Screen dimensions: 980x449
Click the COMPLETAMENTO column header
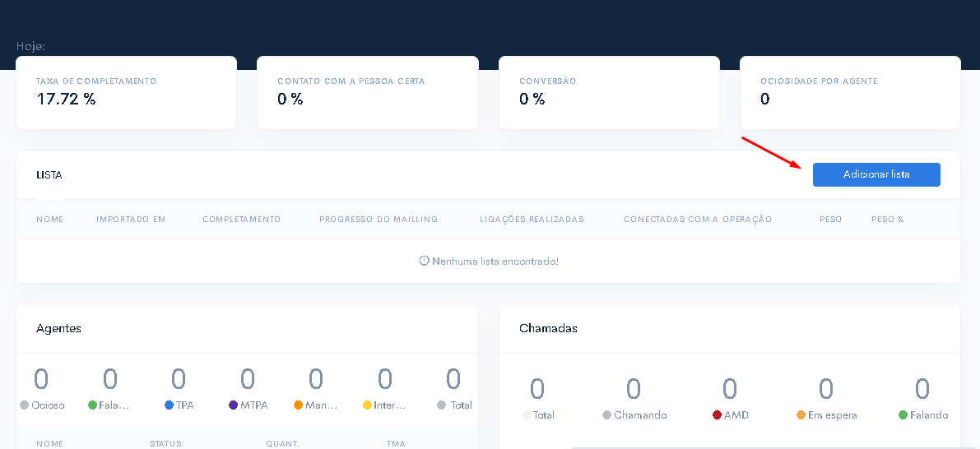coord(242,220)
